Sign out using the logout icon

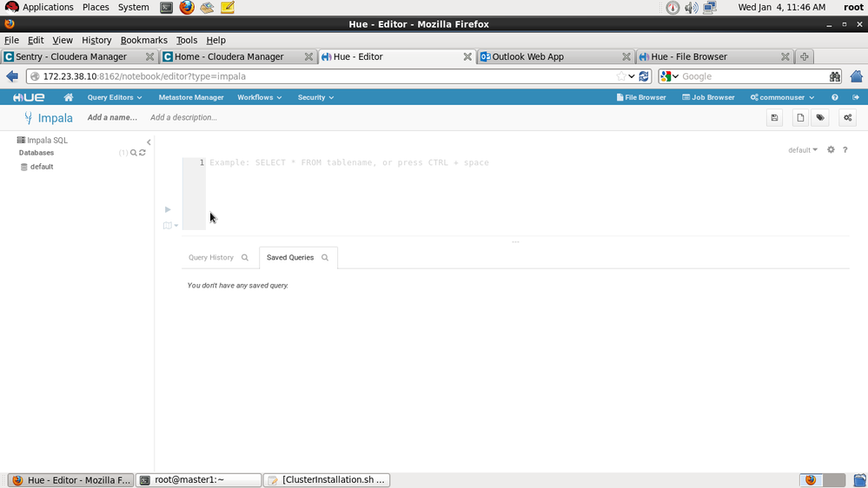(x=856, y=97)
